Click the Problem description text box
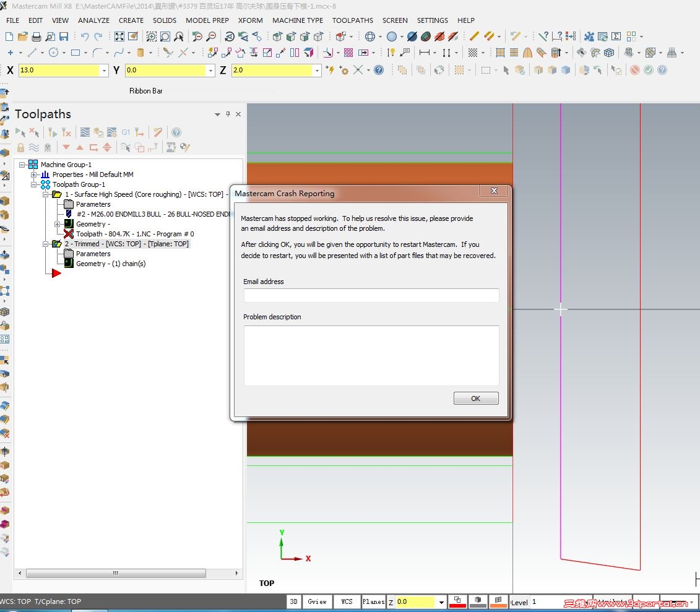 coord(371,356)
